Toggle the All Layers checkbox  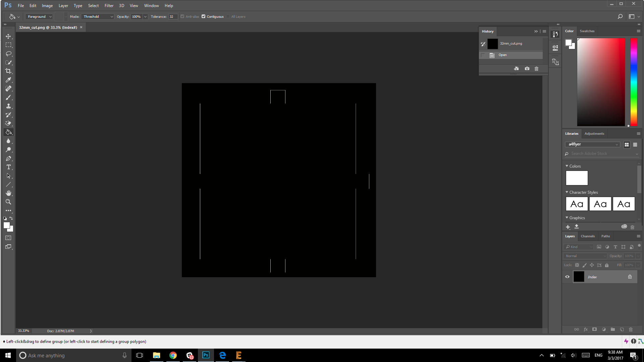228,16
